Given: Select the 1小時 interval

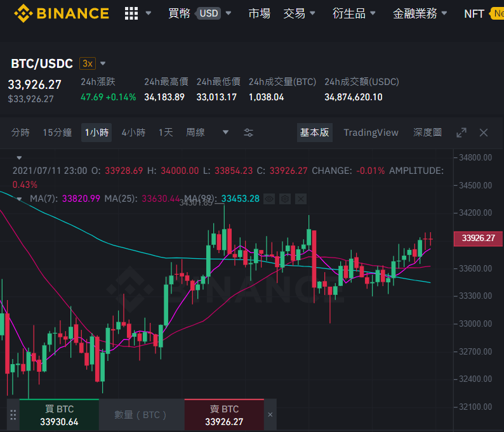Looking at the screenshot, I should (96, 133).
